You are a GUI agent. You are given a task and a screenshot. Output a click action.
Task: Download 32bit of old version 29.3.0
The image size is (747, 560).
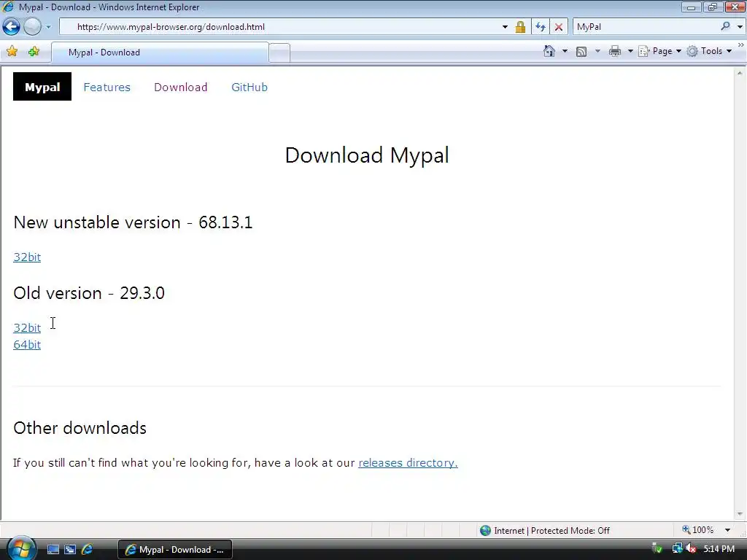(27, 327)
